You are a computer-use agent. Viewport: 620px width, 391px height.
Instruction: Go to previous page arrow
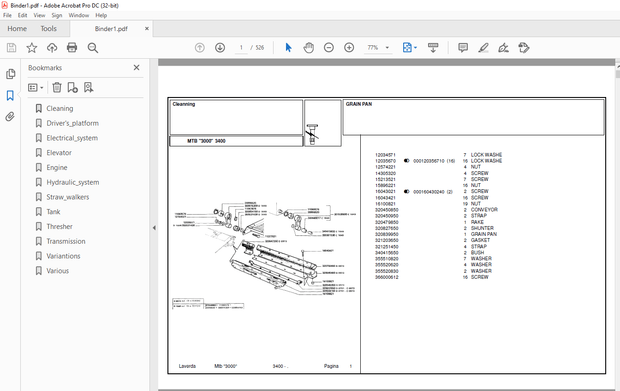point(200,48)
